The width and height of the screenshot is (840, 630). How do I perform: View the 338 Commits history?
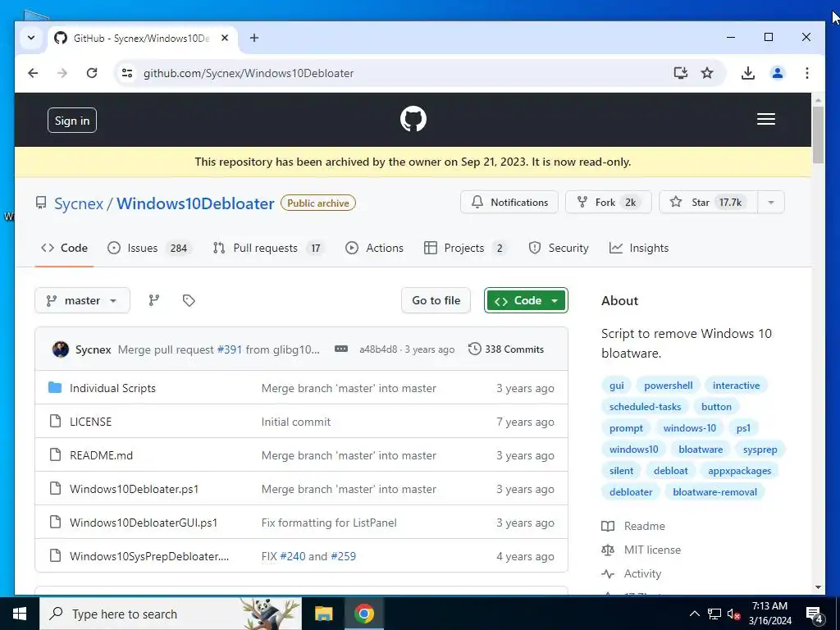(505, 349)
